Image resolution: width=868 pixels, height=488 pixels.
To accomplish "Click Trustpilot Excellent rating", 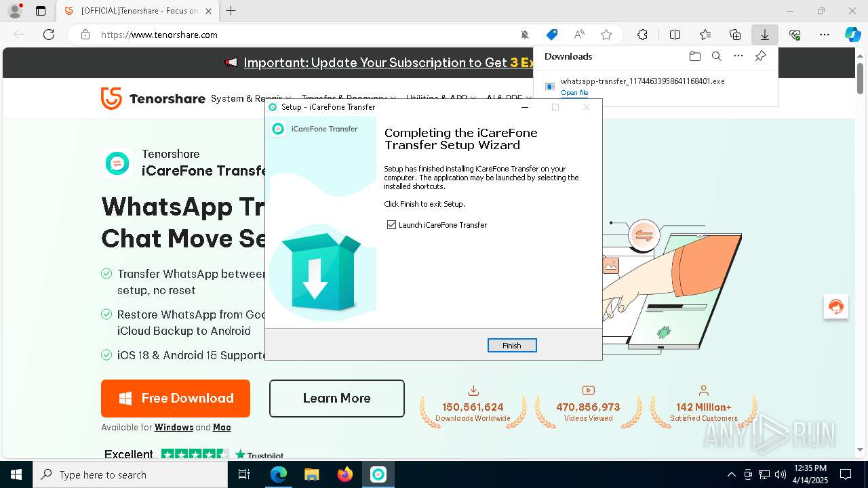I will (x=194, y=455).
